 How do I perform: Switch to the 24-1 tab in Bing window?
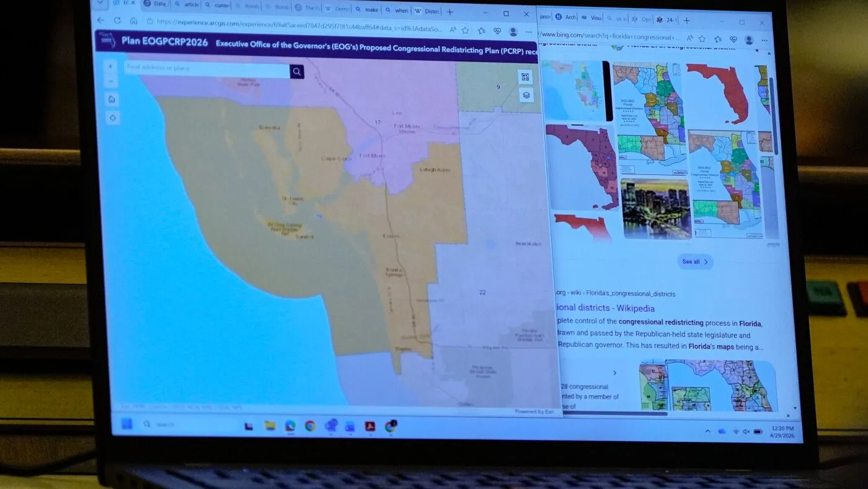click(x=667, y=20)
